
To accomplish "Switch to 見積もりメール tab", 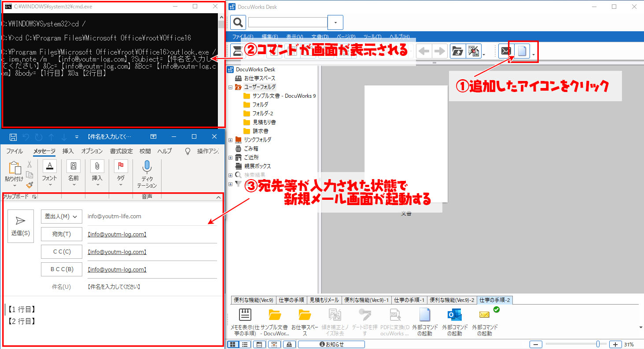I will [324, 300].
